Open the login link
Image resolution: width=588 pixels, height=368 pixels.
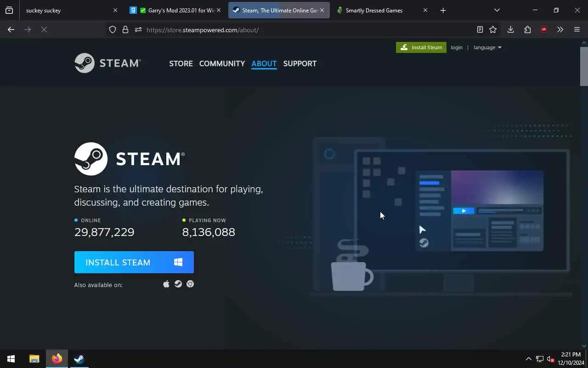point(457,47)
